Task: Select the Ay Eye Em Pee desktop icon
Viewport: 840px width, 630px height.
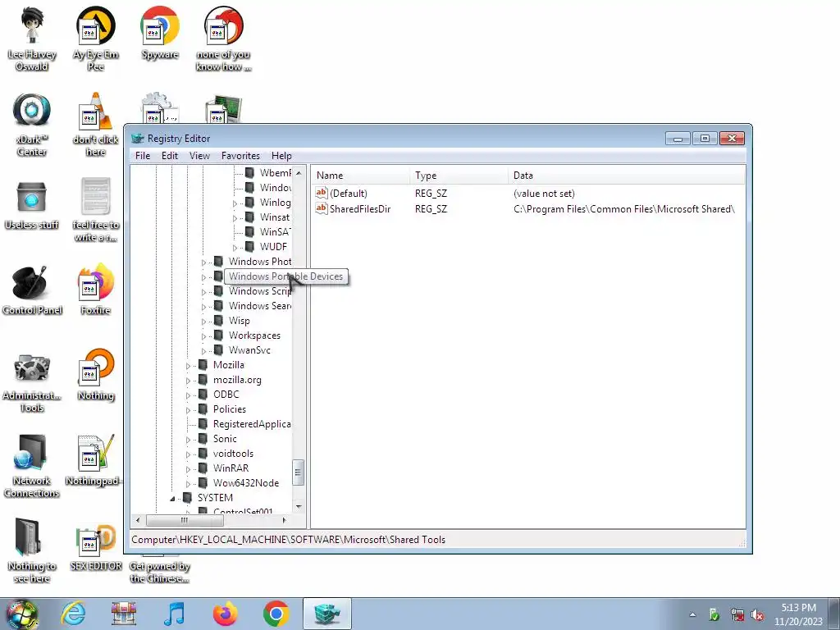Action: 95,39
